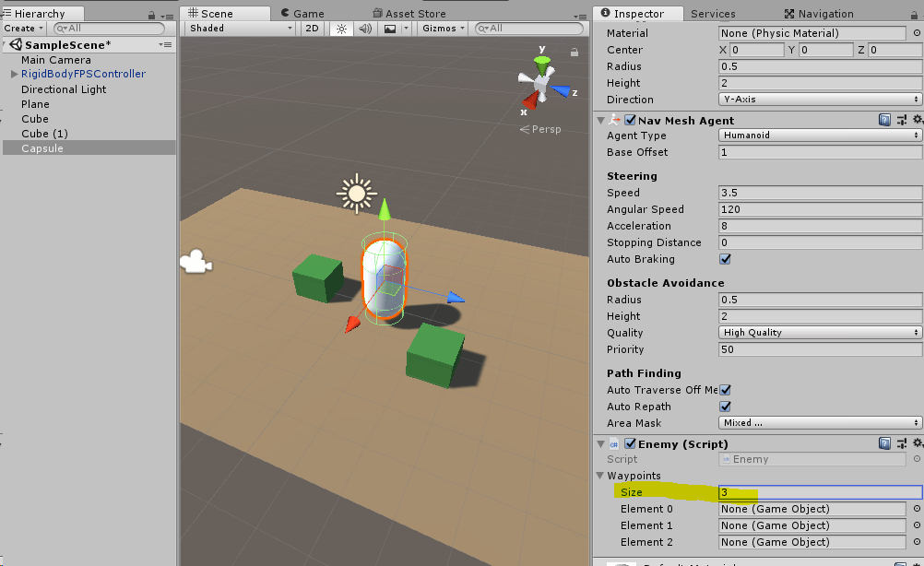Open the Gizmos dropdown
Viewport: 924px width, 566px height.
[443, 29]
